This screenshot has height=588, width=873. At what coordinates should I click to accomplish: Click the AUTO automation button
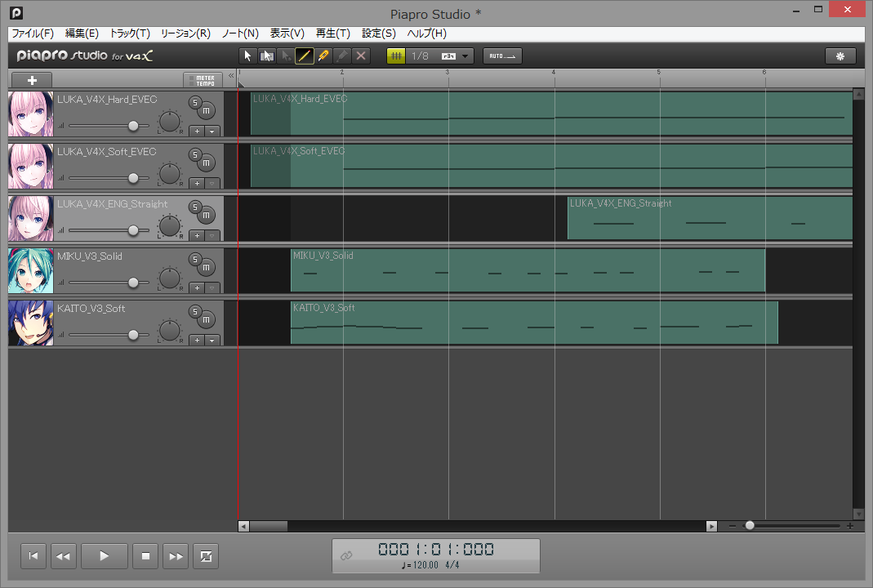[x=502, y=56]
